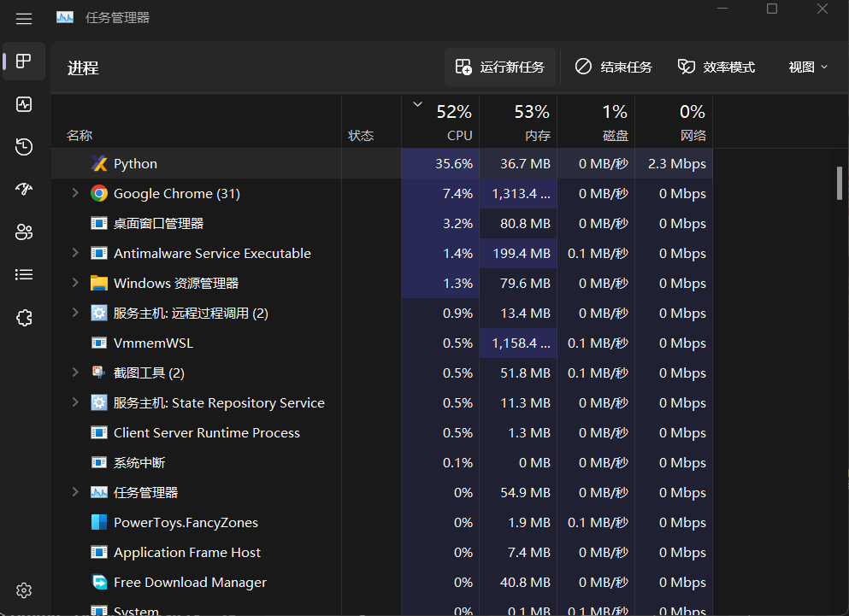Select the Python process row
849x616 pixels.
[214, 163]
